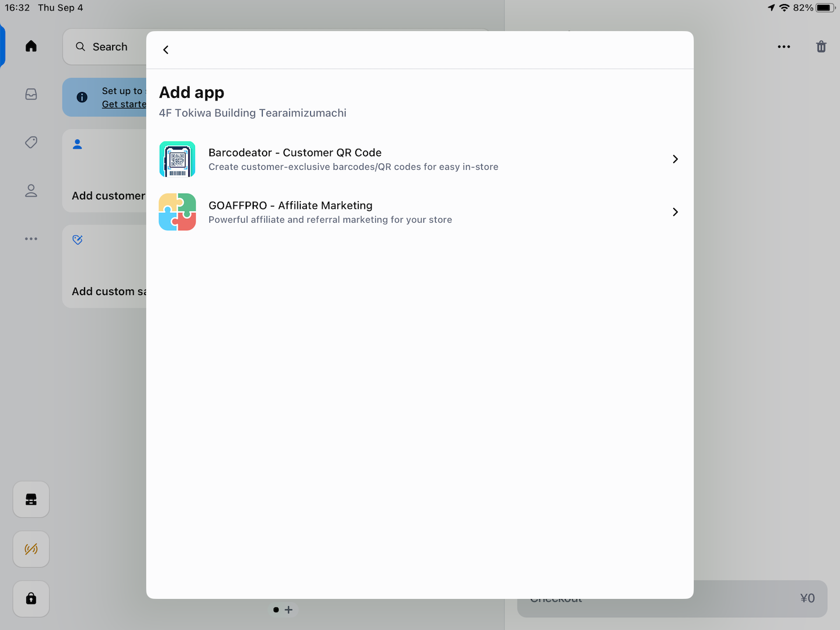This screenshot has width=840, height=630.
Task: Tap the back arrow in Add app
Action: coord(166,50)
